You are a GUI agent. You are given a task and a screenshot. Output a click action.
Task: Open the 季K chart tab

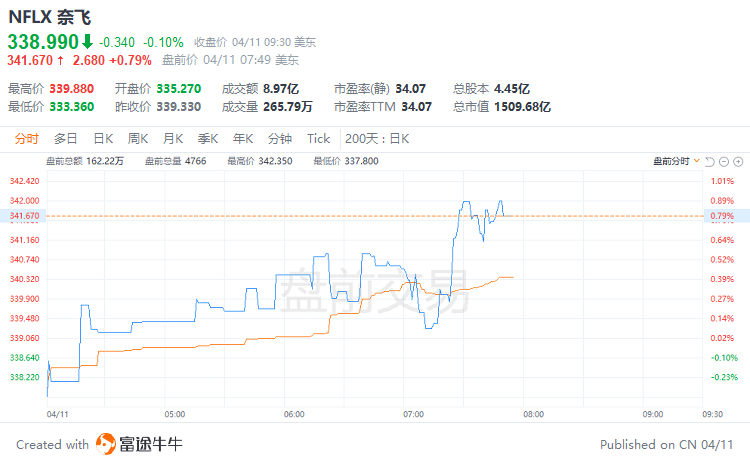pos(208,139)
